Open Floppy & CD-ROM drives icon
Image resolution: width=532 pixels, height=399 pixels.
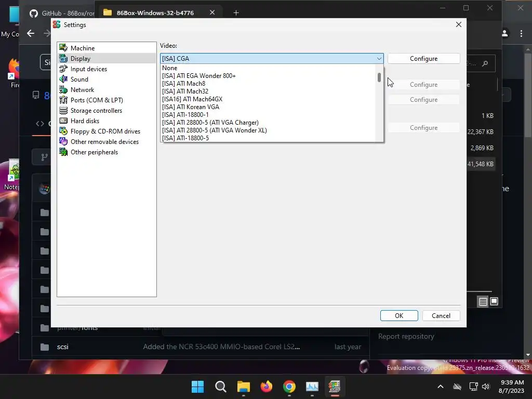point(63,131)
